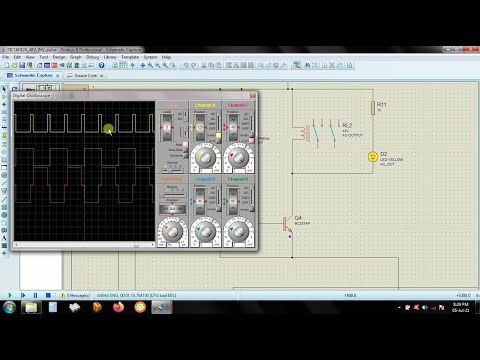Click the blue centre-at-cursor crosshair icon
This screenshot has width=480, height=360.
pyautogui.click(x=143, y=65)
